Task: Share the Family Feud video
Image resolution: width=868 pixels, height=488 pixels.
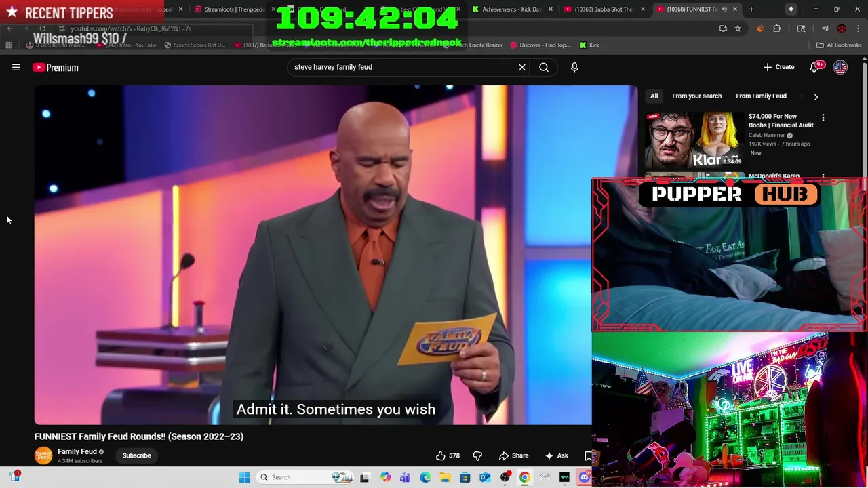Action: 513,455
